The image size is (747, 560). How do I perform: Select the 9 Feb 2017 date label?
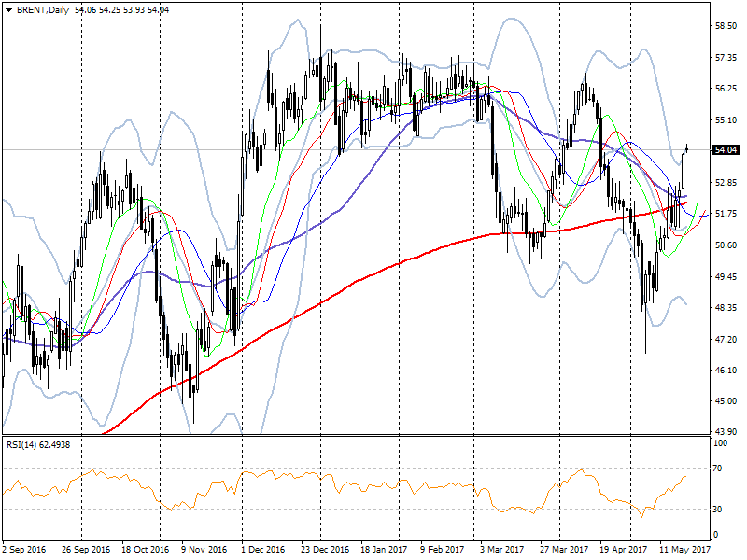[442, 550]
